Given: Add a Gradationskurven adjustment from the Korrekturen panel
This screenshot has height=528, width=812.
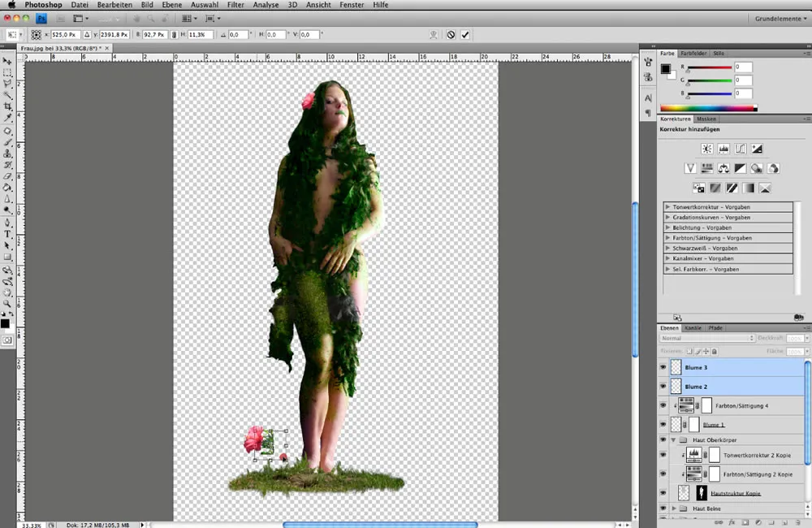Looking at the screenshot, I should (x=741, y=148).
